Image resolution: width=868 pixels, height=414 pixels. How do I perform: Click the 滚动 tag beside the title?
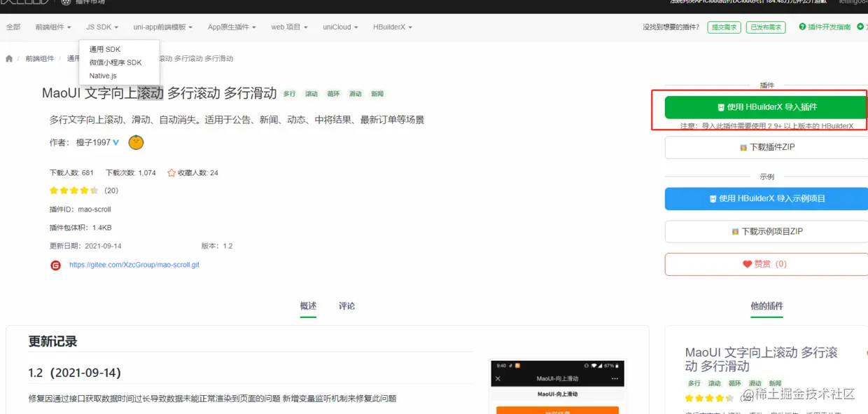point(311,94)
